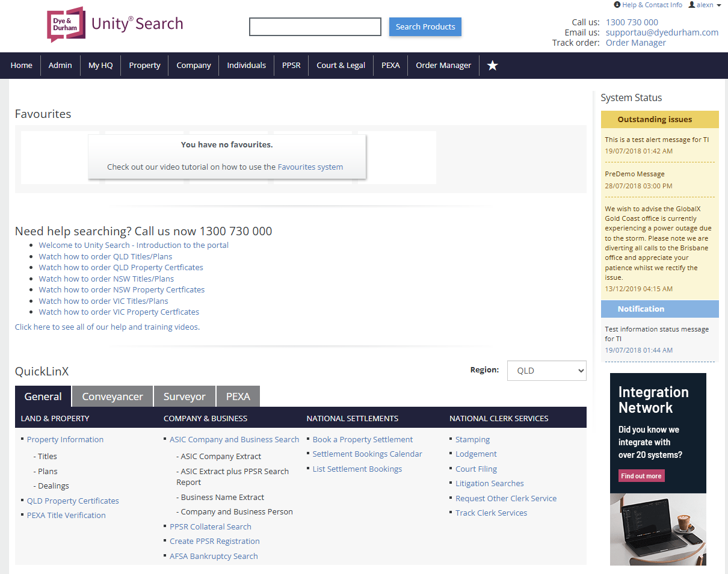Open the PEXA menu in the navigation bar
The height and width of the screenshot is (574, 728).
pos(390,65)
